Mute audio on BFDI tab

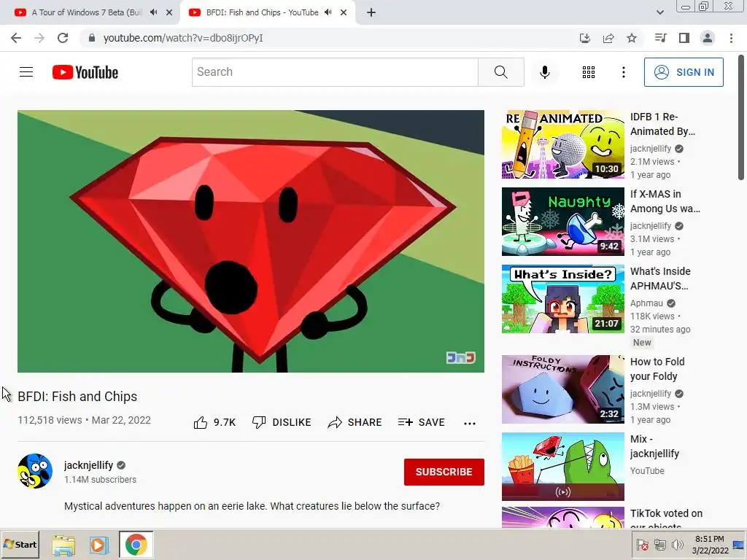point(328,12)
